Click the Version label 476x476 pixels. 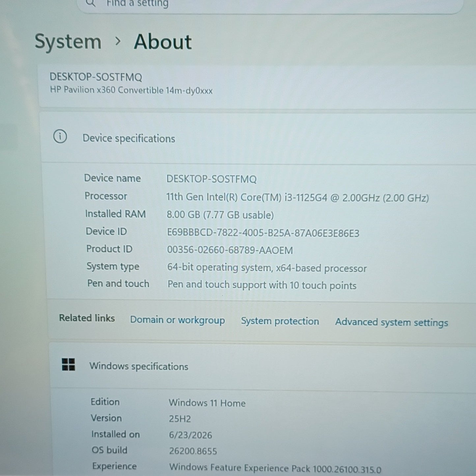pos(106,418)
